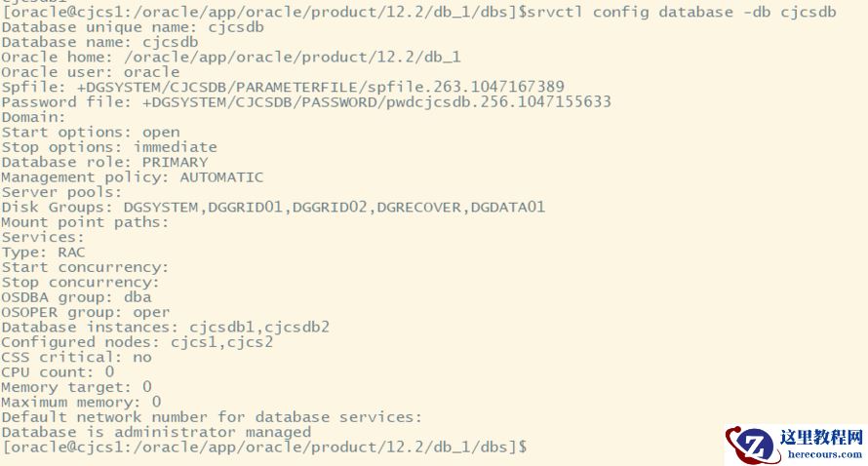Click the Database role: PRIMARY line
The height and width of the screenshot is (466, 868).
104,162
